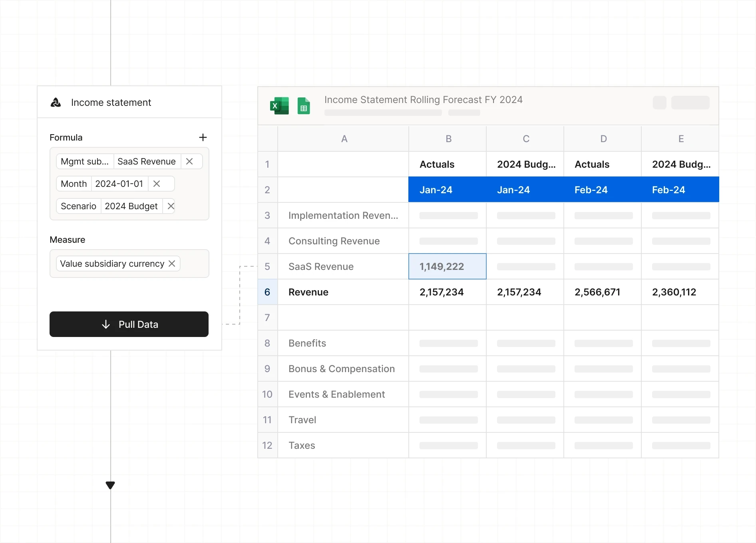This screenshot has height=543, width=756.
Task: Click the 2,157,234 cell in column C
Action: (525, 292)
